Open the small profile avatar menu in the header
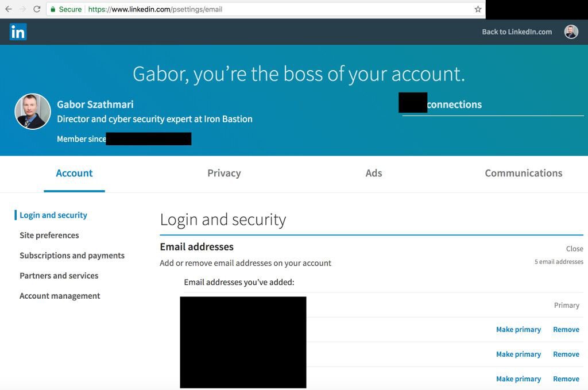This screenshot has width=588, height=390. click(x=571, y=32)
